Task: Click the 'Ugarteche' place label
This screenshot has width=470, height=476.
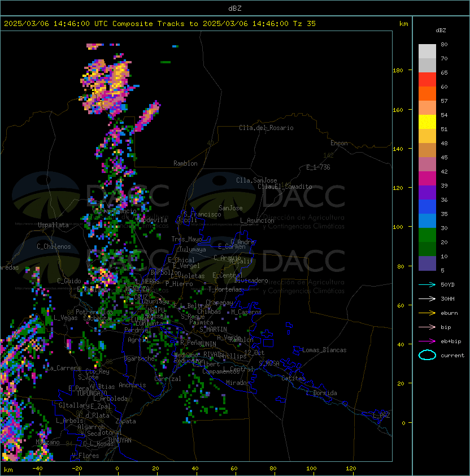Action: 140,358
